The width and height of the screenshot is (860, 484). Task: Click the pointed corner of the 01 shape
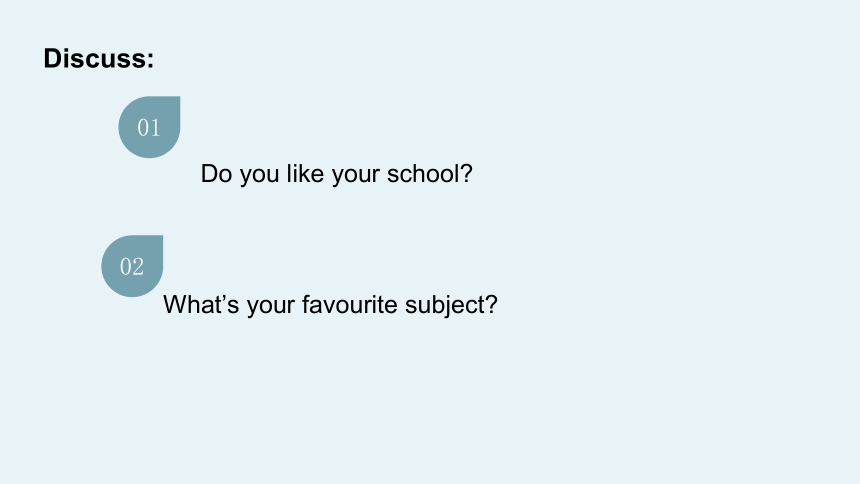[176, 101]
